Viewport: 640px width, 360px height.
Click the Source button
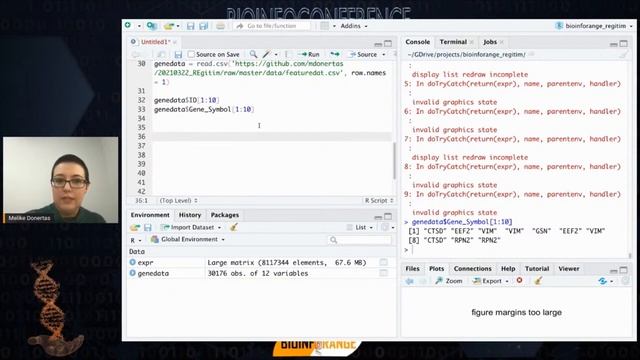click(363, 54)
